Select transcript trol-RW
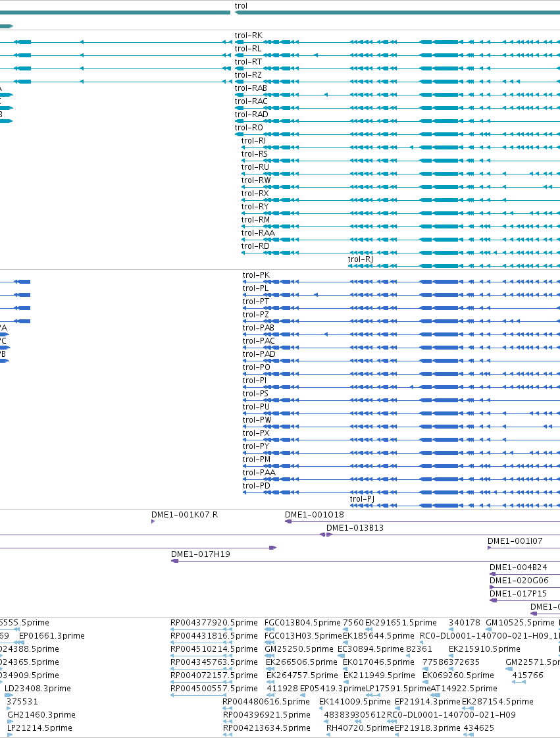The image size is (560, 738). point(256,180)
